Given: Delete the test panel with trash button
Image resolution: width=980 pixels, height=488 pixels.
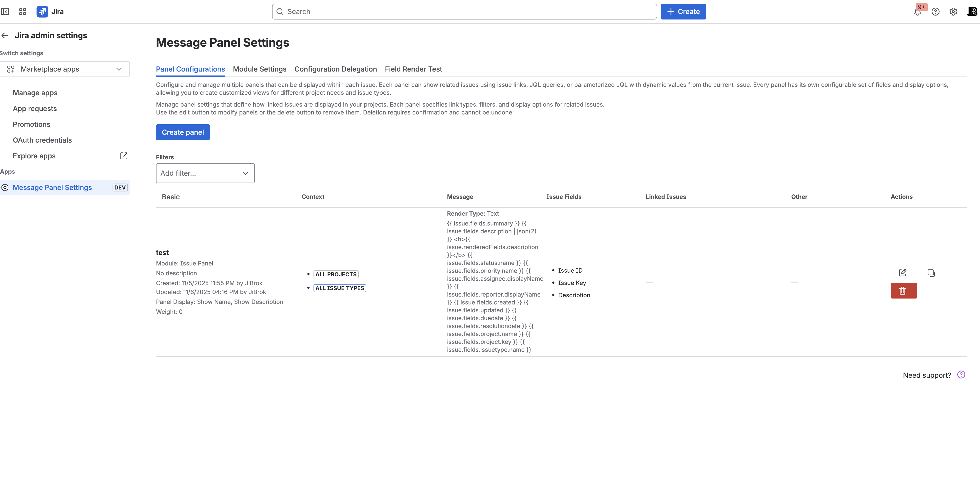Looking at the screenshot, I should click(x=903, y=290).
